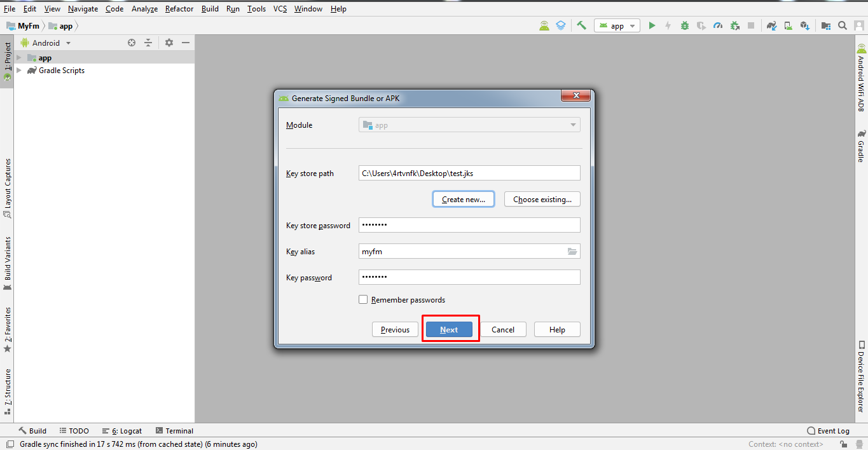Enable the Remember passwords checkbox
The image size is (868, 450).
point(363,299)
